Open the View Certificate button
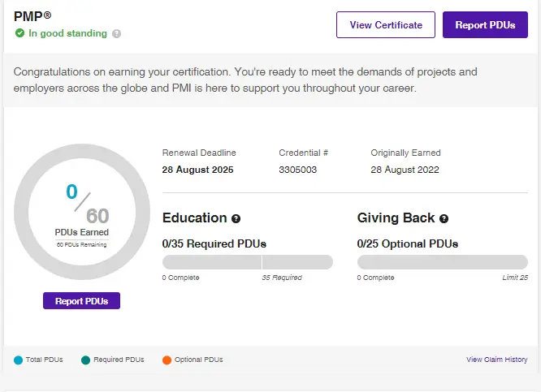The height and width of the screenshot is (392, 541). click(x=386, y=25)
